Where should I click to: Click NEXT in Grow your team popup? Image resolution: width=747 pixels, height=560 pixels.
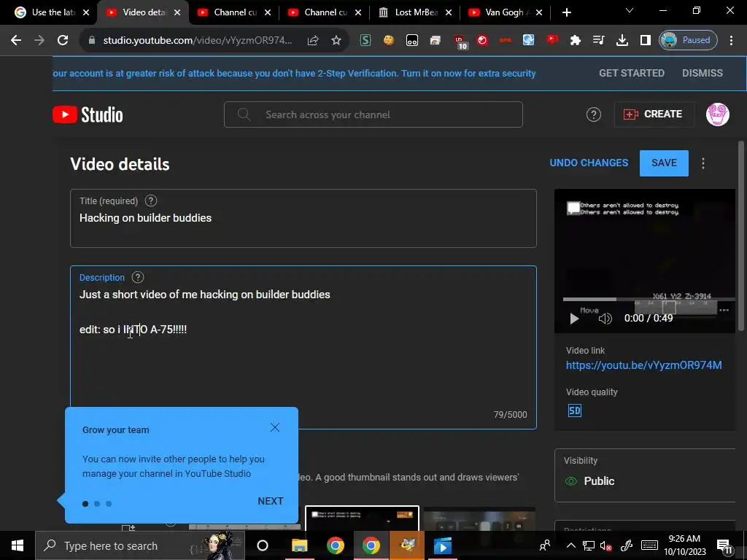[270, 501]
